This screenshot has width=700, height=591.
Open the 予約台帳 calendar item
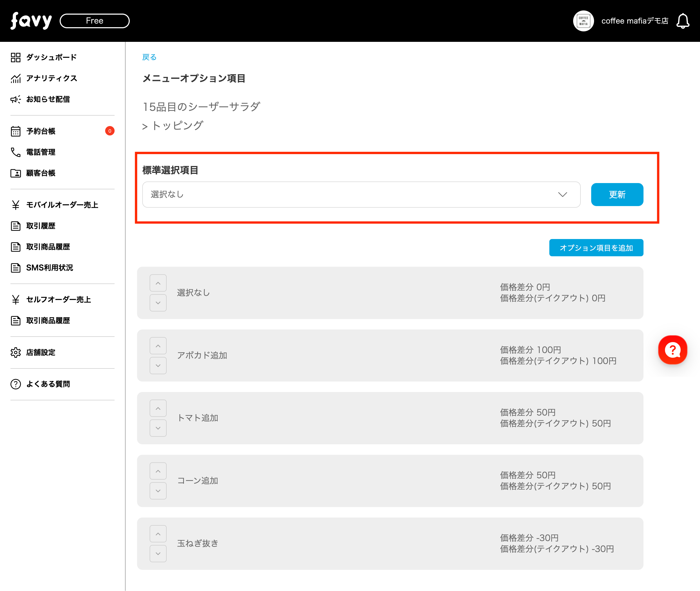pyautogui.click(x=41, y=131)
